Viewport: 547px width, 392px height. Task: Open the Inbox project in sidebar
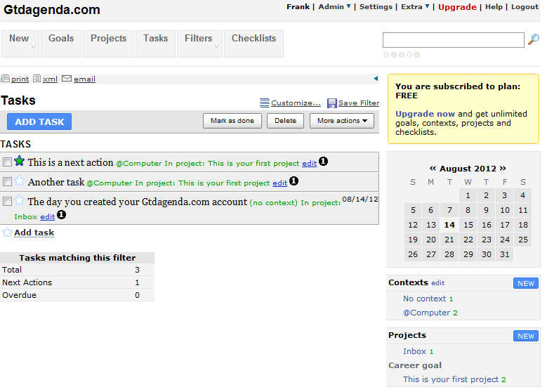[414, 351]
